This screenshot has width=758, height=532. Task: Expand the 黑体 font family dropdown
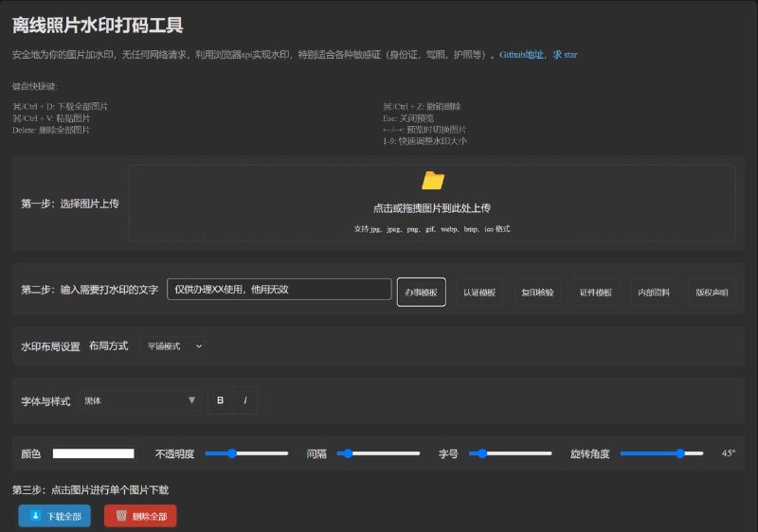[x=139, y=400]
